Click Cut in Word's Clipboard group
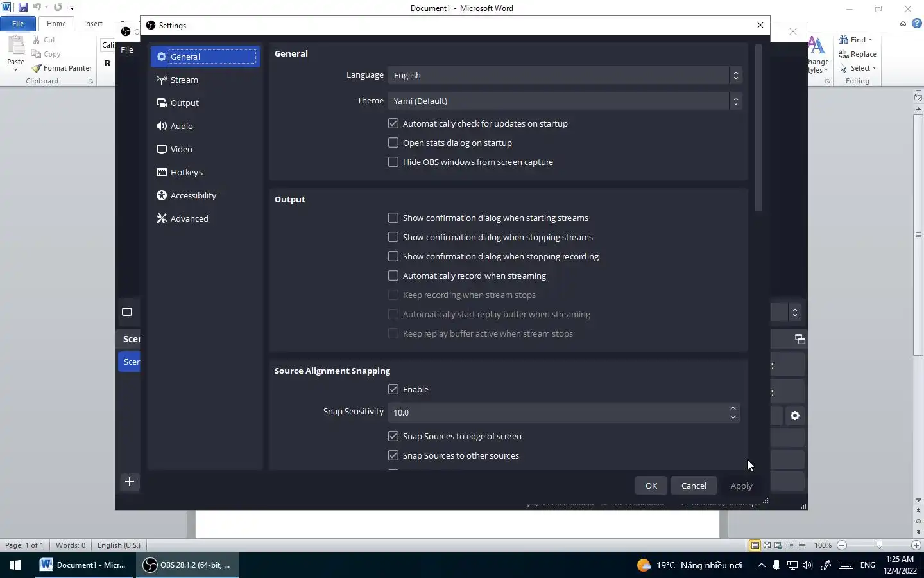The image size is (924, 578). click(x=44, y=40)
